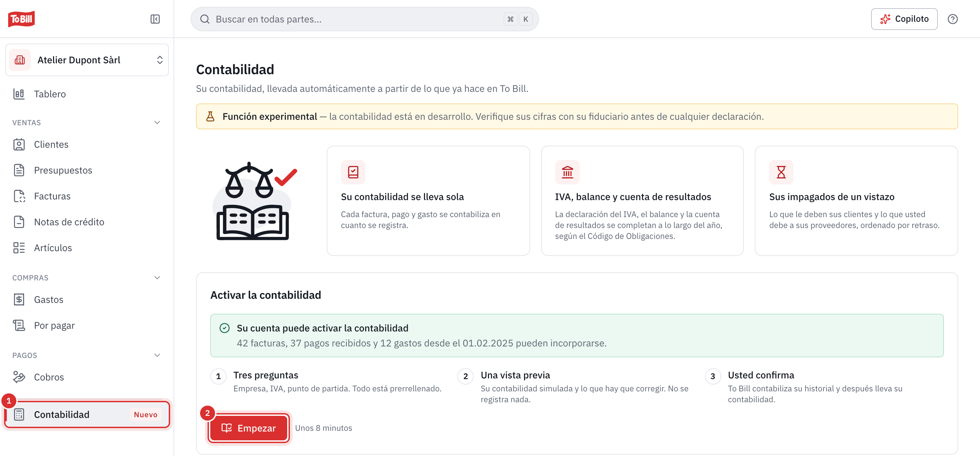Click the hourglass icon in impagados card
Viewport: 980px width, 456px height.
pyautogui.click(x=781, y=172)
